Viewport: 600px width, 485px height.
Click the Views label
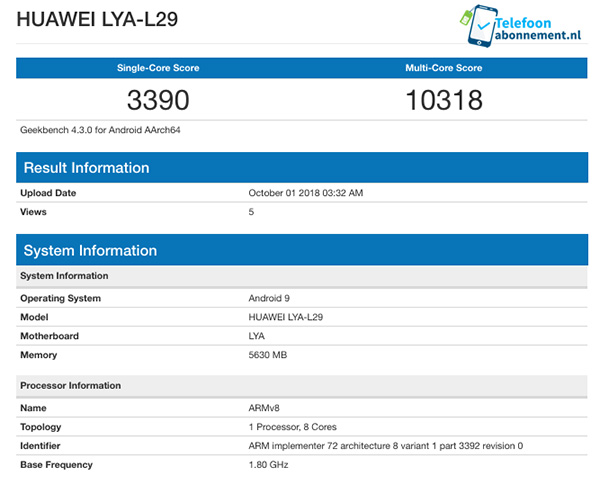[x=33, y=212]
